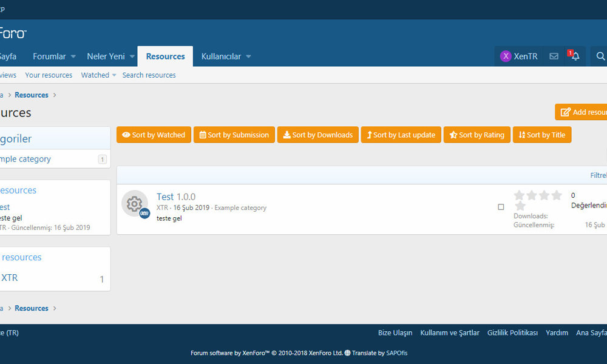This screenshot has width=607, height=364.
Task: Tick the checkbox for Test resource
Action: tap(501, 207)
